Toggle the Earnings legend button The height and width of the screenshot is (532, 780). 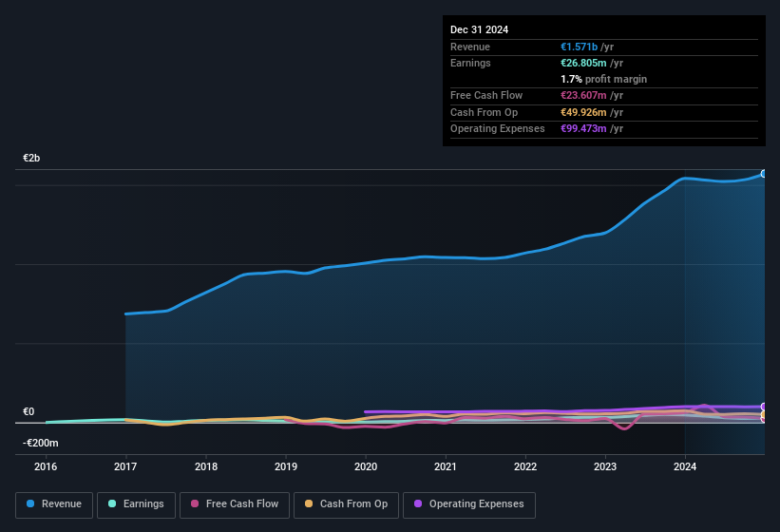(x=136, y=504)
